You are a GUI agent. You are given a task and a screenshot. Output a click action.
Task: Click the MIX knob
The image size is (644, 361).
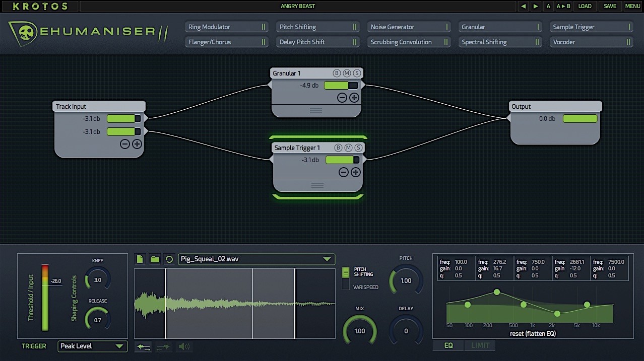pos(359,331)
